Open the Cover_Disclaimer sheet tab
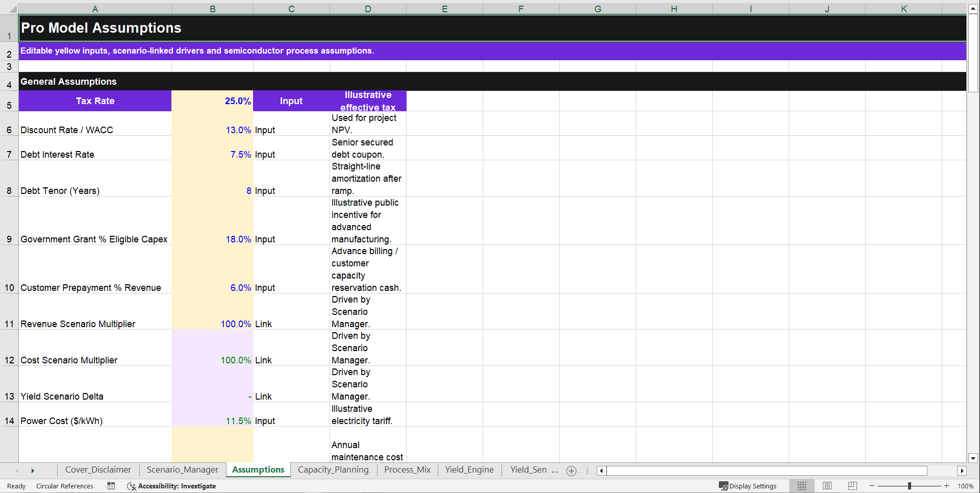Image resolution: width=980 pixels, height=493 pixels. [98, 470]
